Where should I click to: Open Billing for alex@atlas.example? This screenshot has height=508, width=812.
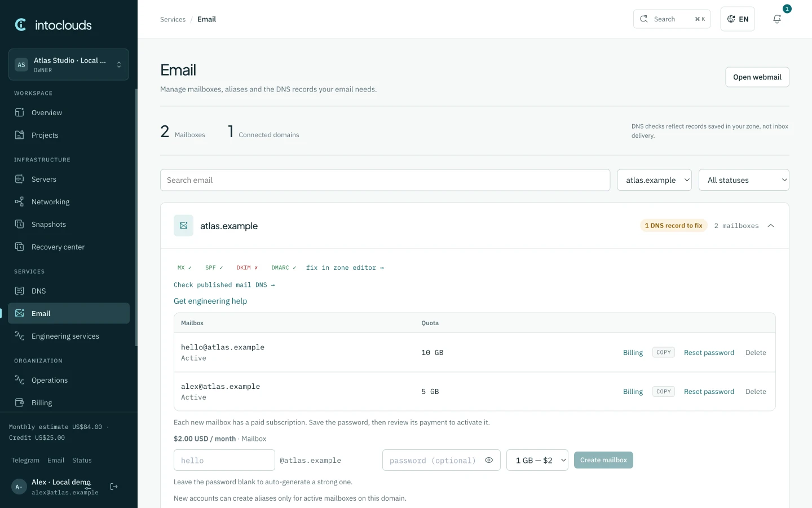tap(633, 392)
